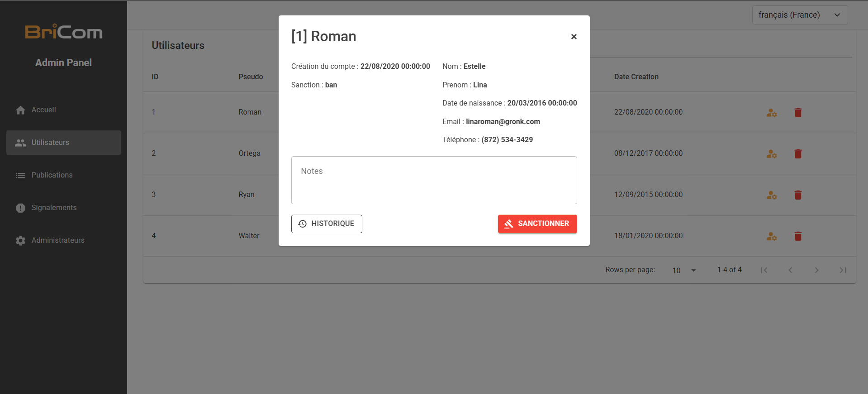Click the manage user icon for Walter
Image resolution: width=868 pixels, height=394 pixels.
771,236
